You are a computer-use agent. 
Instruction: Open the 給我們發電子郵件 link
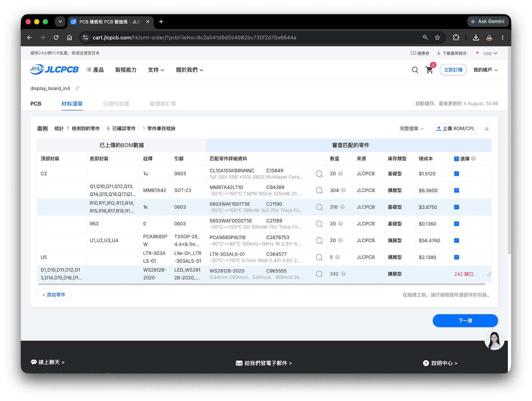click(264, 363)
